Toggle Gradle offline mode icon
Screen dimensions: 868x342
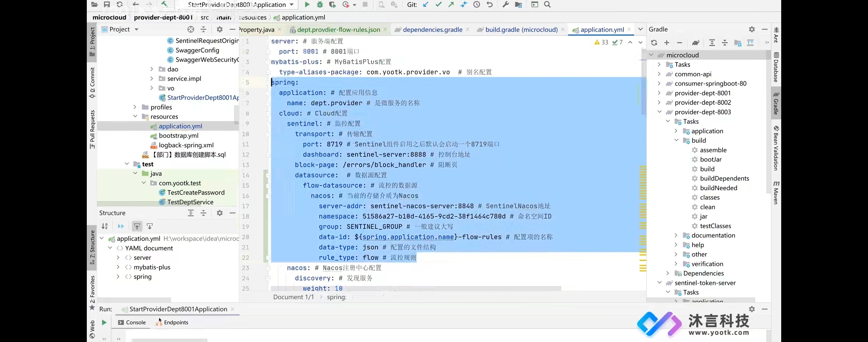(750, 43)
